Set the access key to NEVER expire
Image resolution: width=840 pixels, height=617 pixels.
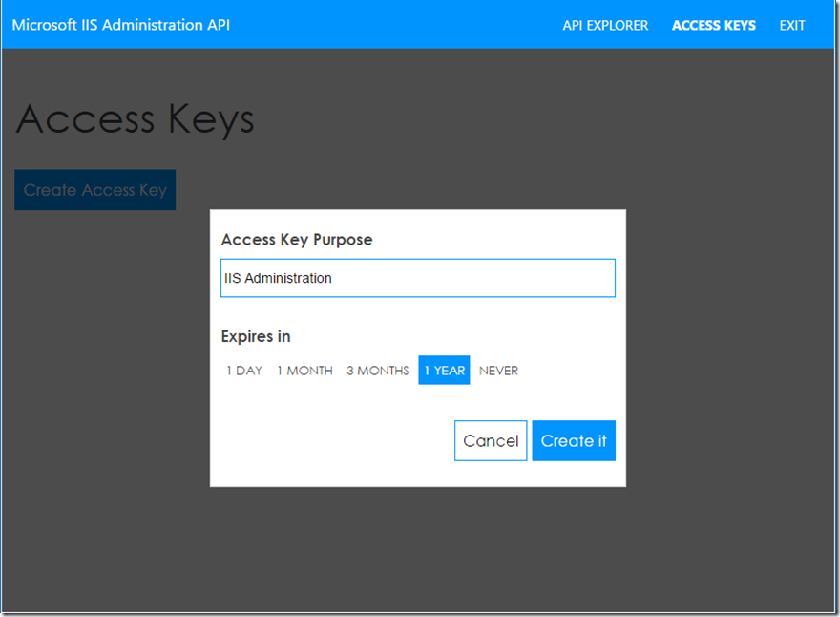coord(498,371)
